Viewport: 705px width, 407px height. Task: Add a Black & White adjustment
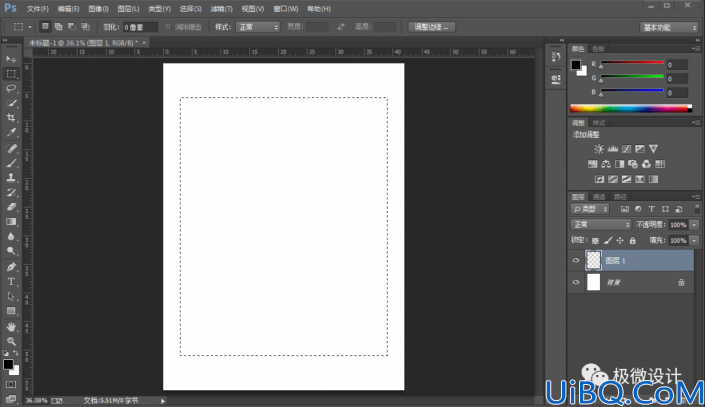tap(620, 164)
